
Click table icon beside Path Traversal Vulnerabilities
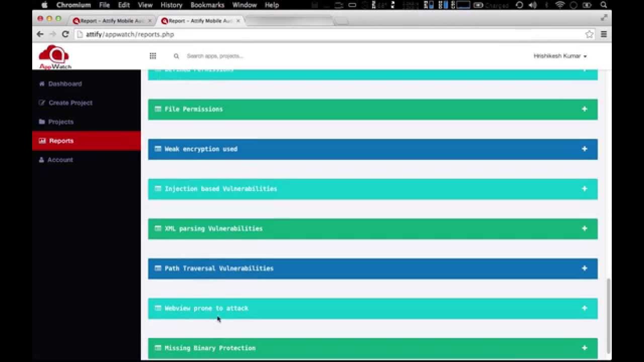click(x=158, y=268)
